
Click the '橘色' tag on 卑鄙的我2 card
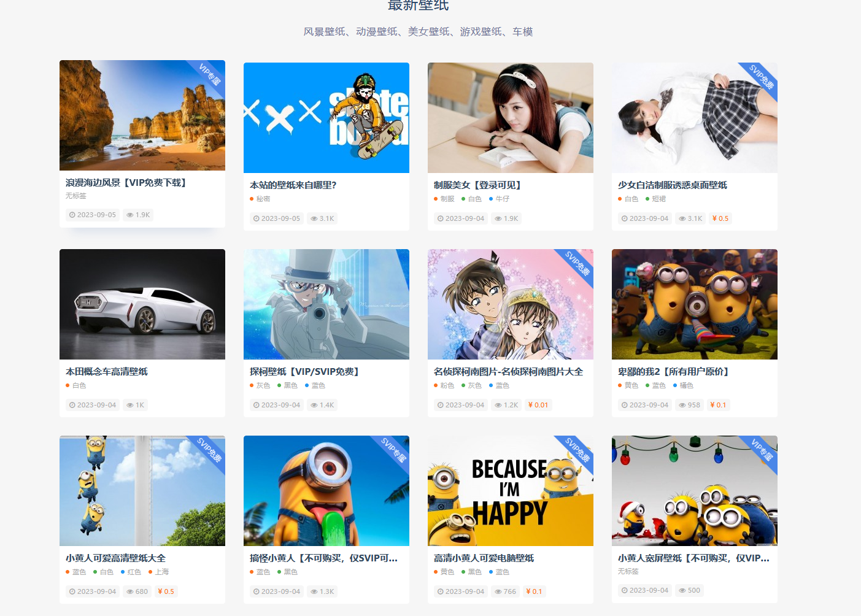(686, 385)
